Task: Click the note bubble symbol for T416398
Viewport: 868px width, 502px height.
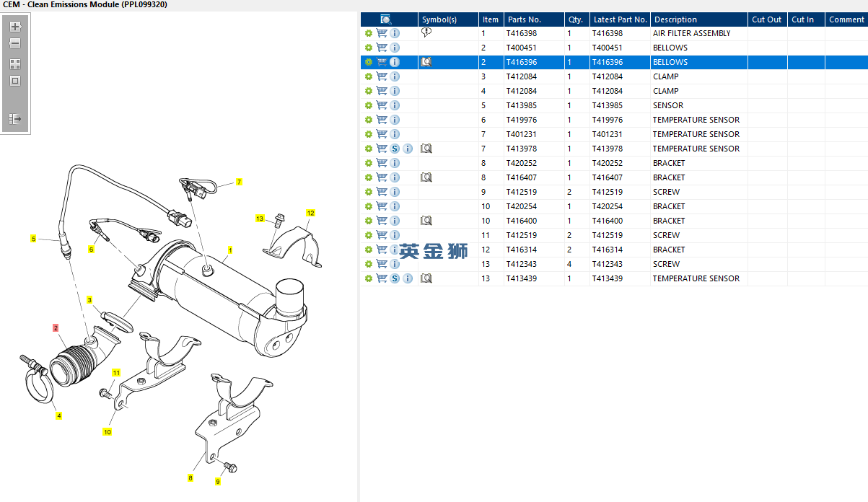Action: click(426, 33)
